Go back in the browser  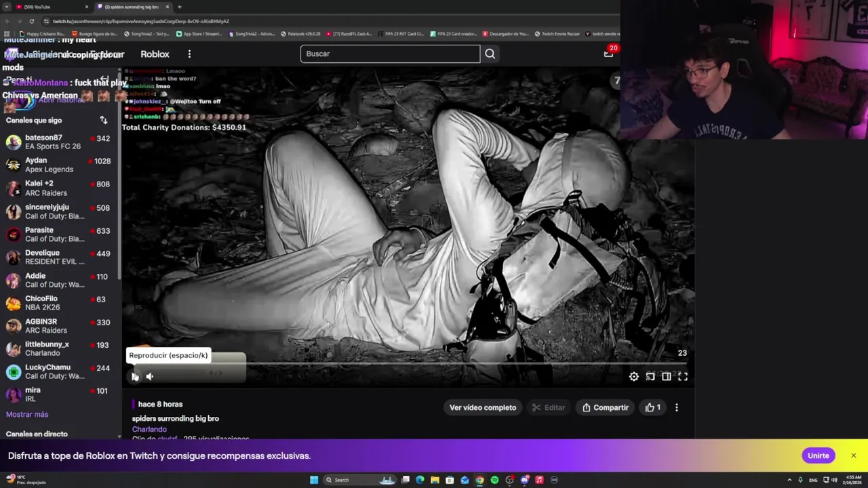click(x=6, y=21)
